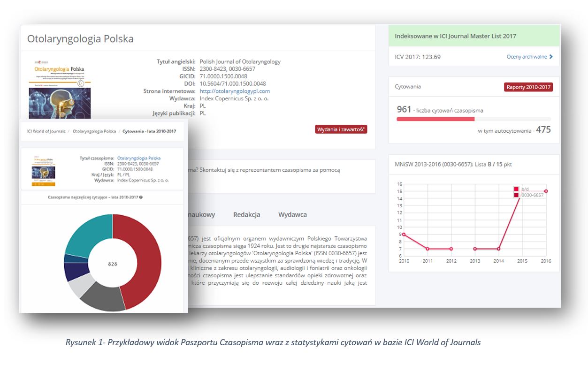Visit the http://otolaryngologypl.com website link
This screenshot has height=371, width=588.
235,91
